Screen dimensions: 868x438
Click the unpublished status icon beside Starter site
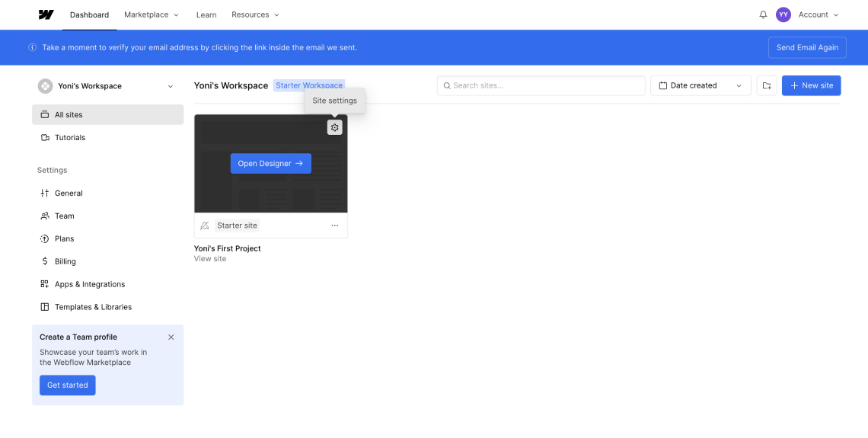[204, 225]
